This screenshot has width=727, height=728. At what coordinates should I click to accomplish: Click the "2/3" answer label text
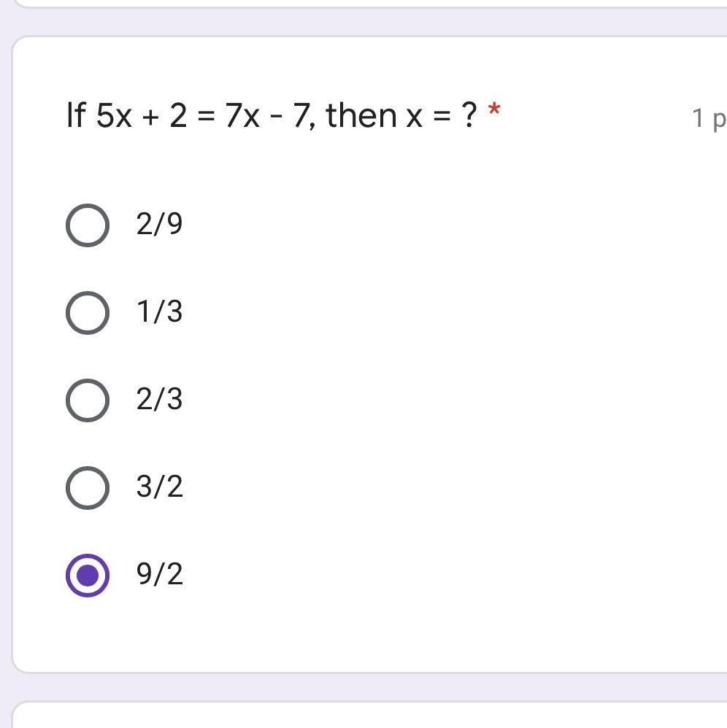[x=159, y=399]
